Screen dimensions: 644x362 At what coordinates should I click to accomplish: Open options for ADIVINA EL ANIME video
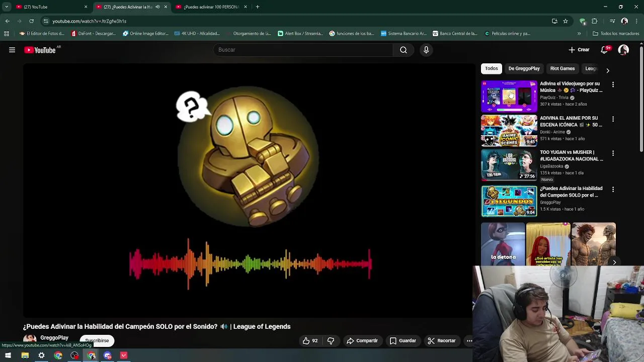tap(613, 119)
